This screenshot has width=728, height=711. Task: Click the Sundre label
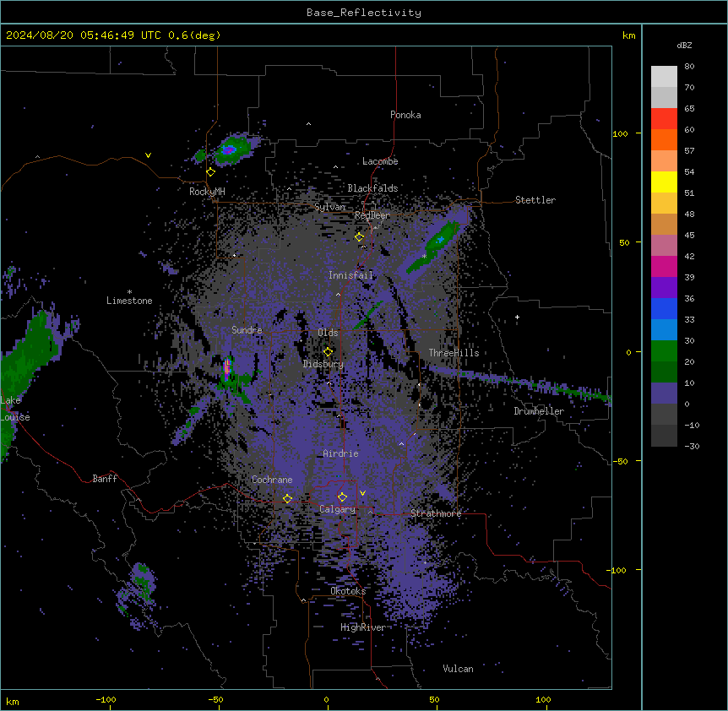(x=247, y=330)
